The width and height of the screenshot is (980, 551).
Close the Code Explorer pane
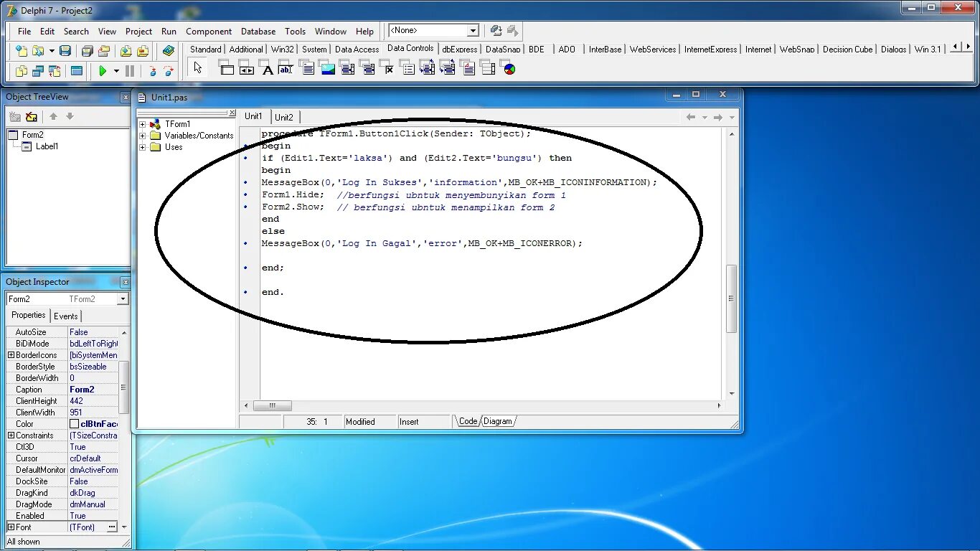click(232, 113)
